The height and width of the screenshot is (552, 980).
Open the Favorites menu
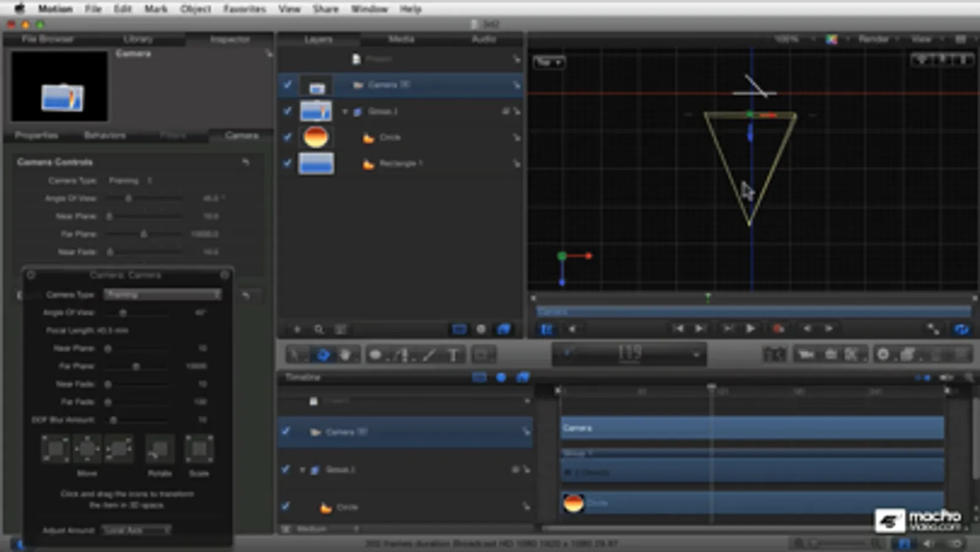(244, 9)
